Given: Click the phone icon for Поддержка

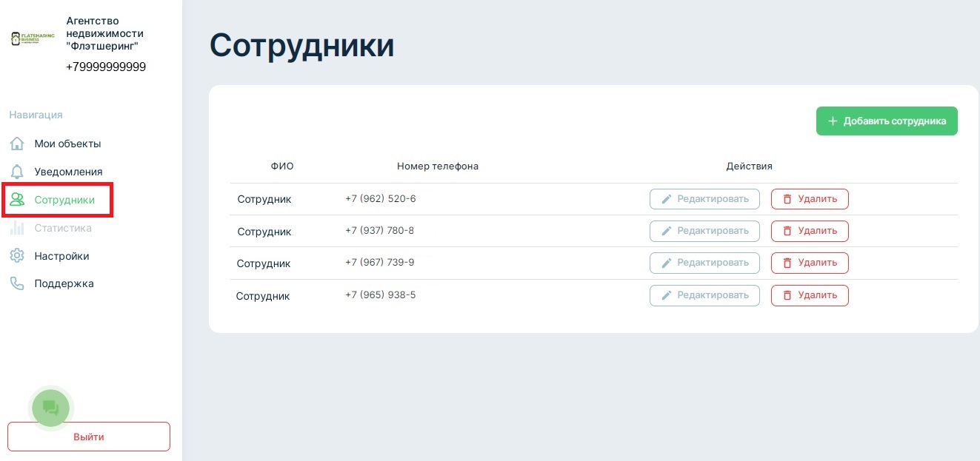Looking at the screenshot, I should point(17,283).
